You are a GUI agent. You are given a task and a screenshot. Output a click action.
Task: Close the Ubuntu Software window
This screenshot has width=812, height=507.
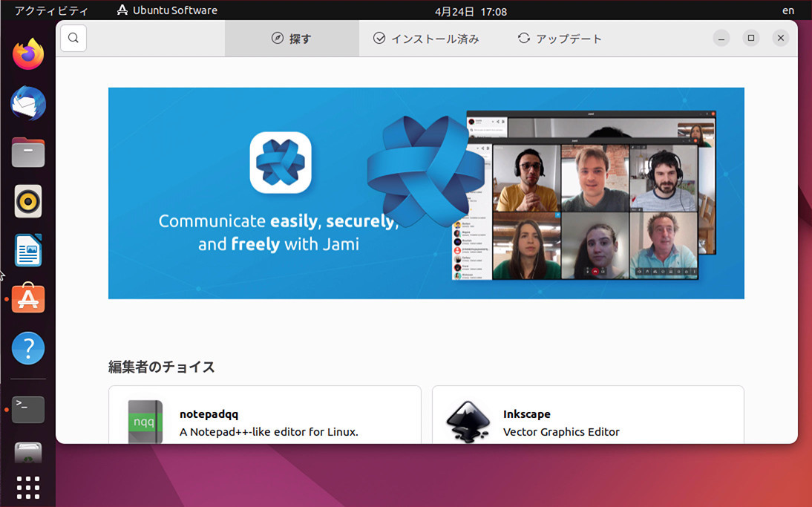click(781, 38)
